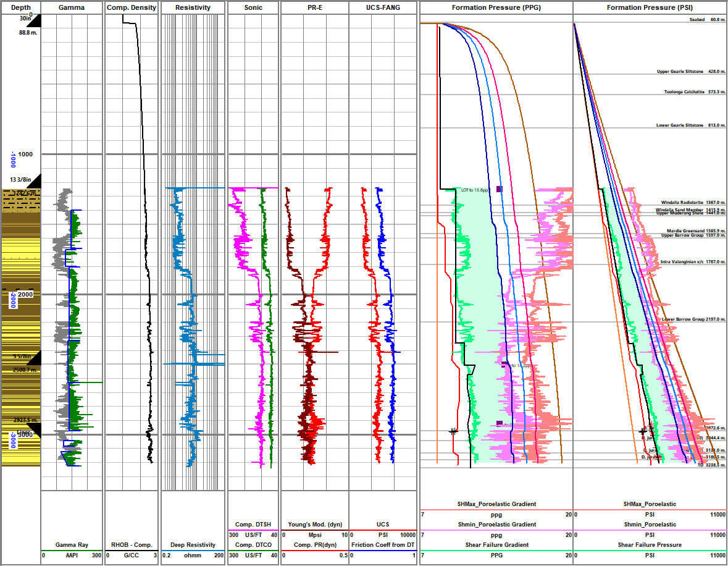Select the Shear Failure Gradient legend
Screen dimensions: 728x566
(496, 544)
